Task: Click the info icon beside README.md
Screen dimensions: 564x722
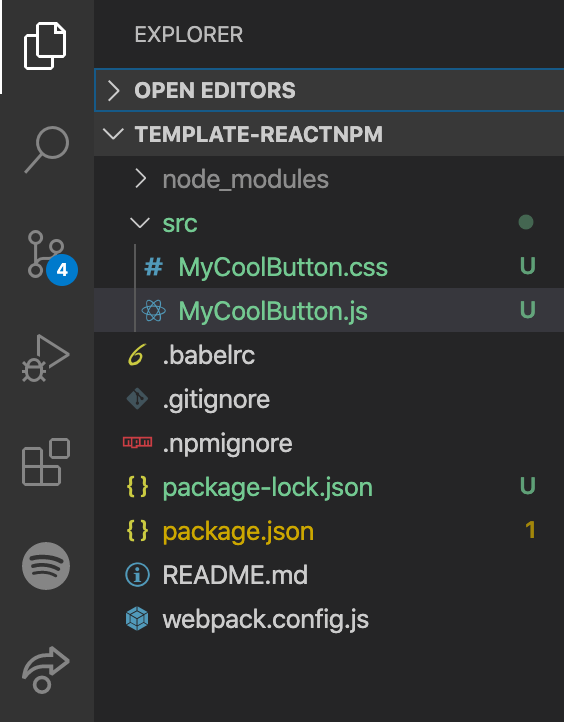Action: pos(137,575)
